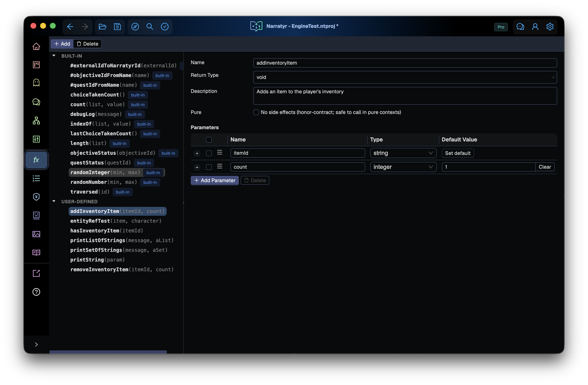The image size is (588, 385).
Task: Click the Delete function button at top
Action: tap(87, 44)
